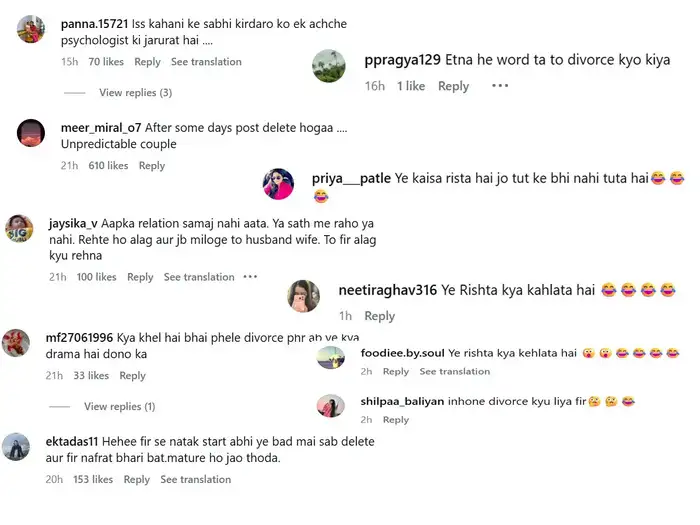Reply to ppragya129's comment
This screenshot has width=700, height=525.
point(453,86)
